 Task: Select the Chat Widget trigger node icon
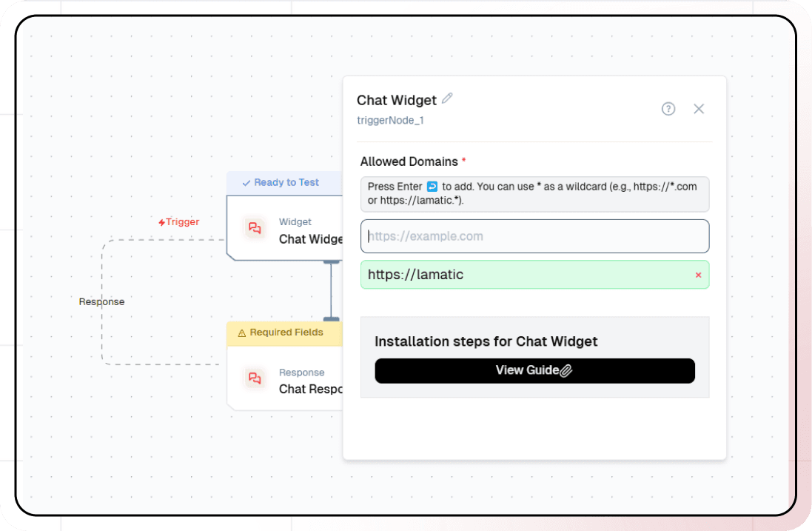(x=255, y=228)
